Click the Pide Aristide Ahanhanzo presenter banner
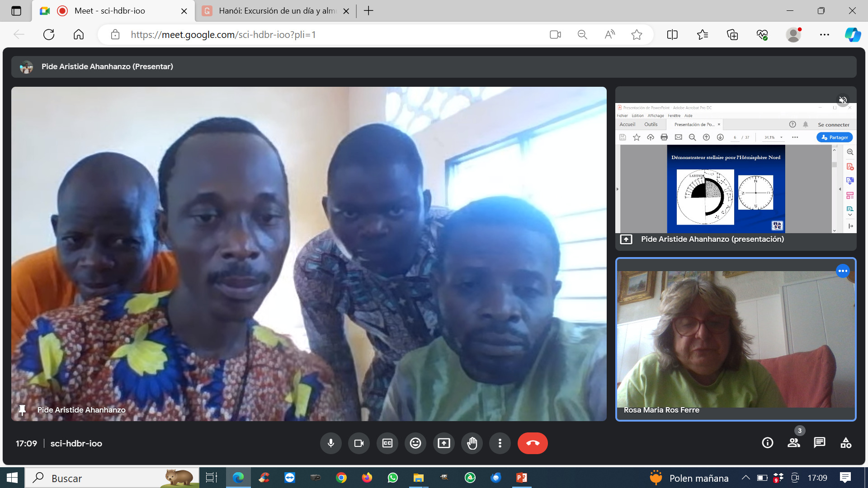 pyautogui.click(x=434, y=67)
